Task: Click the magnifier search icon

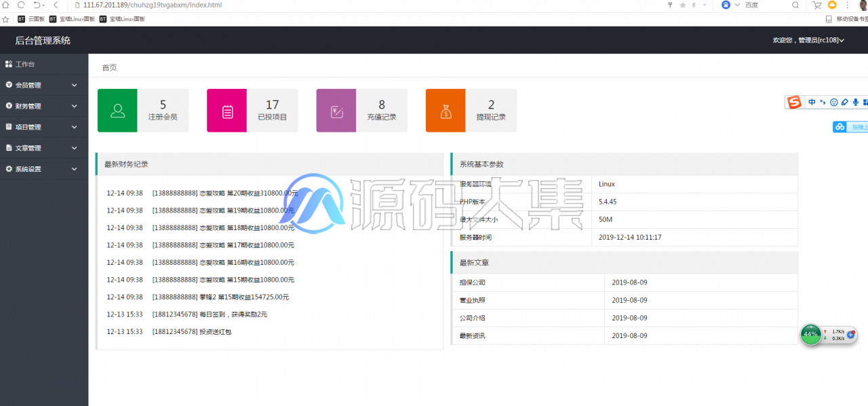Action: pyautogui.click(x=796, y=5)
